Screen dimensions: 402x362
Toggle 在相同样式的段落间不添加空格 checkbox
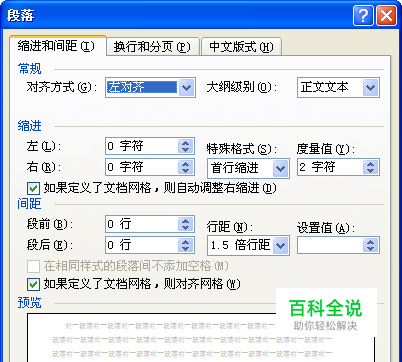[33, 266]
